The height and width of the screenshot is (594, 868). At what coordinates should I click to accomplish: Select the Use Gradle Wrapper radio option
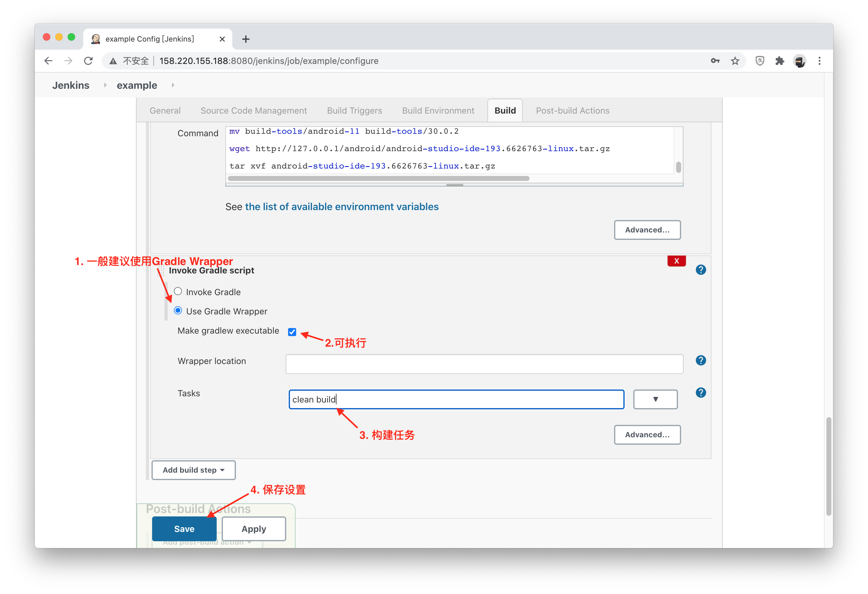click(178, 310)
